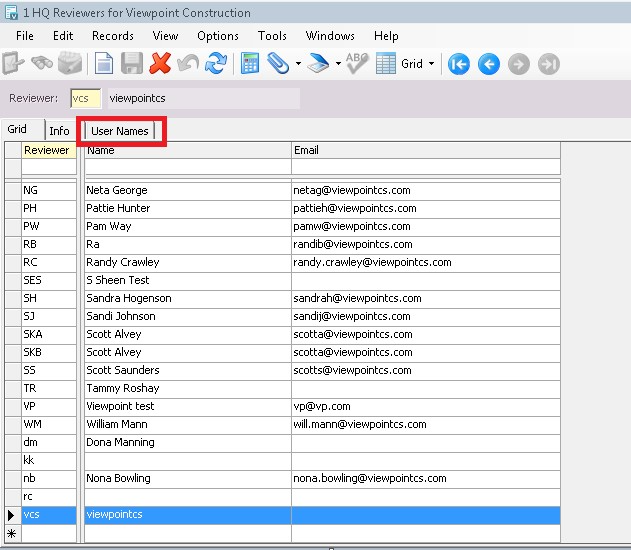Save record using floppy disk icon
The image size is (631, 550).
pos(132,64)
